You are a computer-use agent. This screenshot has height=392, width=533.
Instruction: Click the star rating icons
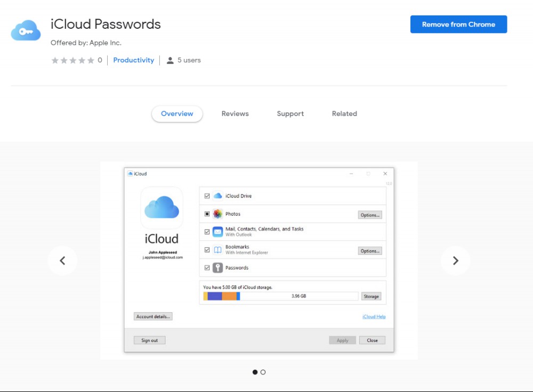tap(72, 61)
